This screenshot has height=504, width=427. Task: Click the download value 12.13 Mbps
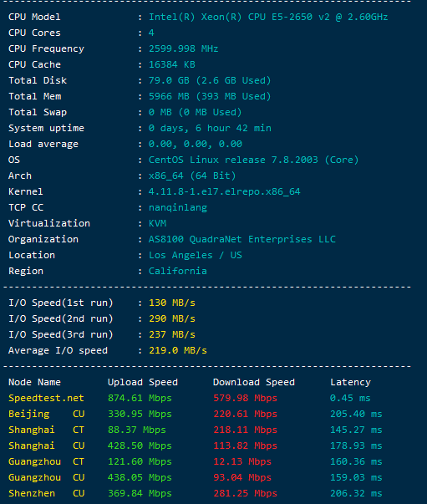pos(242,461)
